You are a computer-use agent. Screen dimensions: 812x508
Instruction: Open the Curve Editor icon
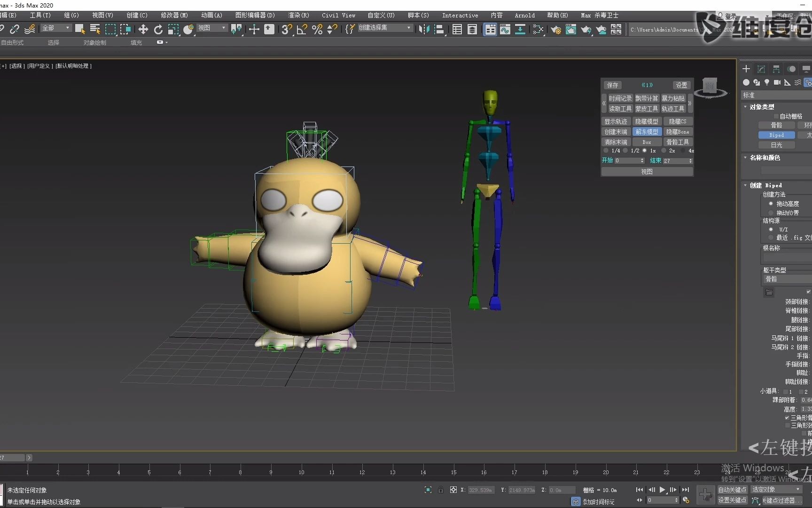click(505, 29)
